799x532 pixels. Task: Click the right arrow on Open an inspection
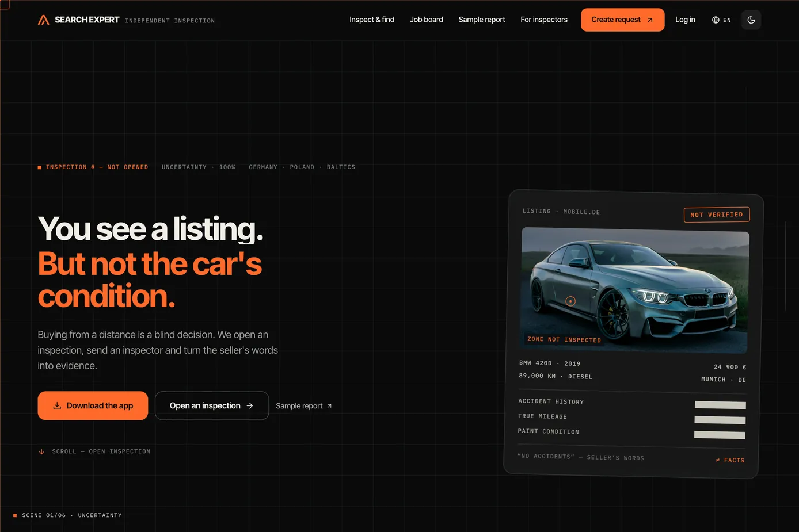pos(250,405)
